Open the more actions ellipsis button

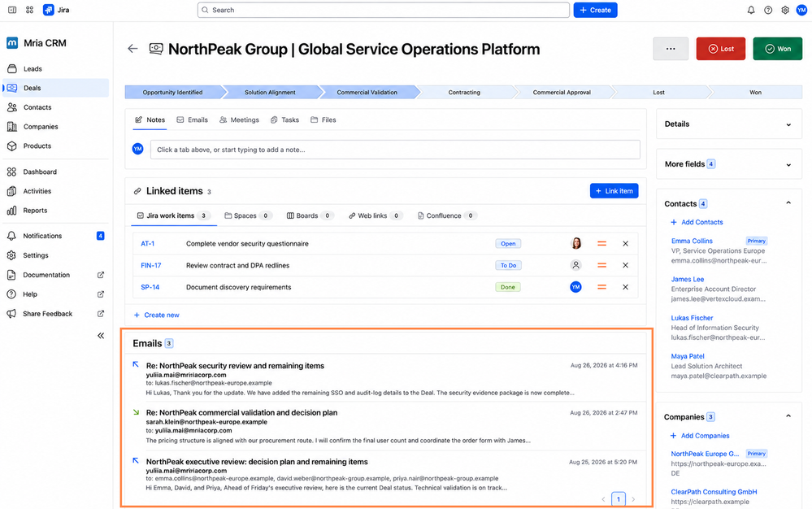pos(671,49)
